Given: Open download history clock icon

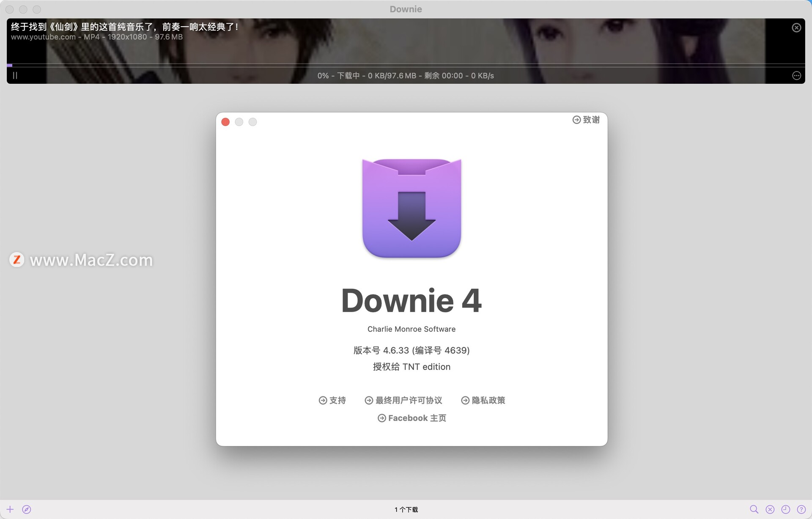Looking at the screenshot, I should pos(786,509).
